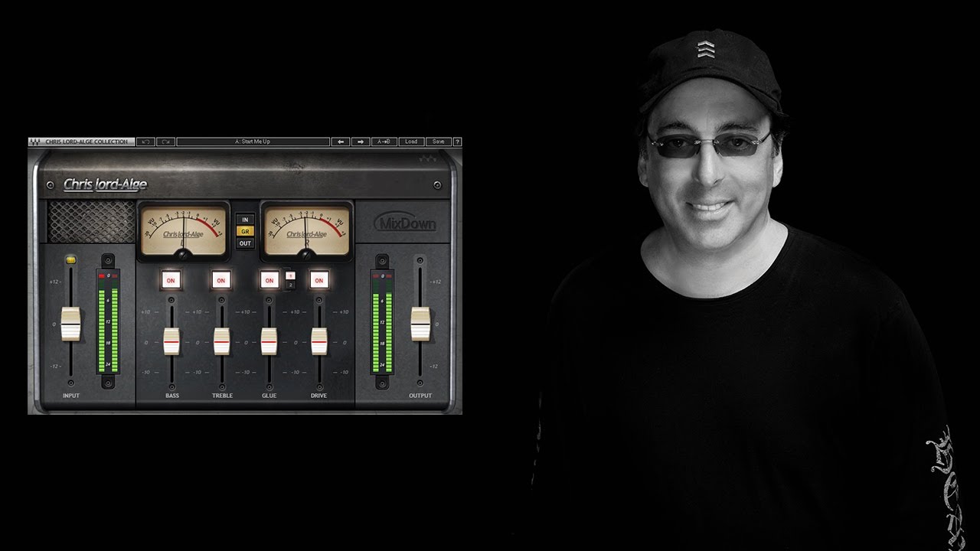The image size is (980, 551).
Task: Click the Load preset button
Action: tap(411, 142)
